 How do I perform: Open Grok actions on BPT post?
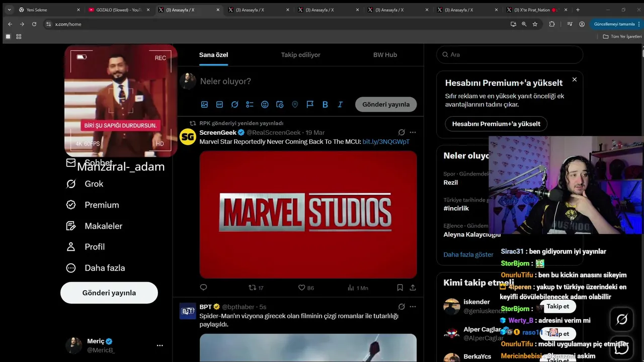pos(401,307)
